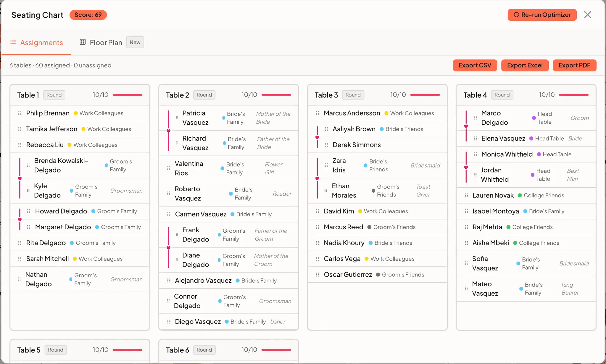Click the heart link between Monica and Jordan Whitfield
606x364 pixels.
(x=466, y=167)
